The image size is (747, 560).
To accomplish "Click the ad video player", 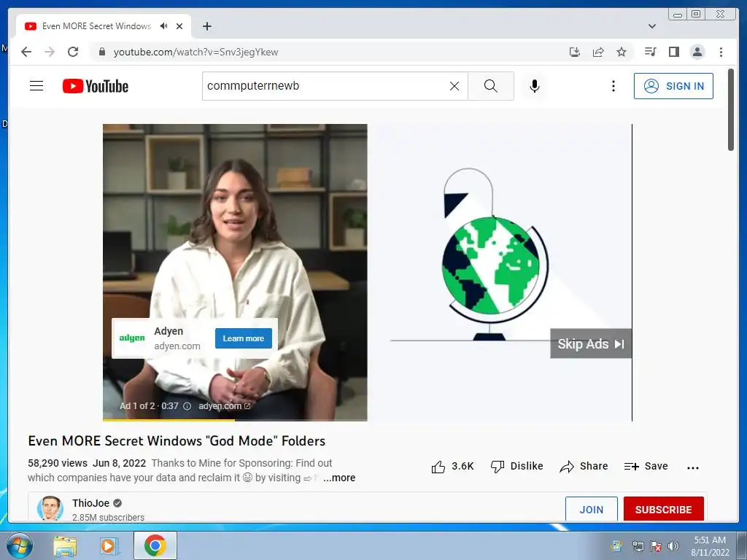I will 368,273.
